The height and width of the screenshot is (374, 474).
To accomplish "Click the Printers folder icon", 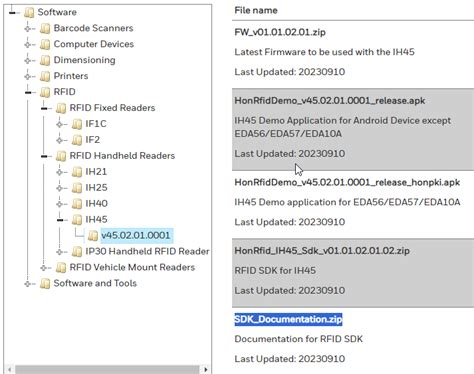I will point(45,76).
